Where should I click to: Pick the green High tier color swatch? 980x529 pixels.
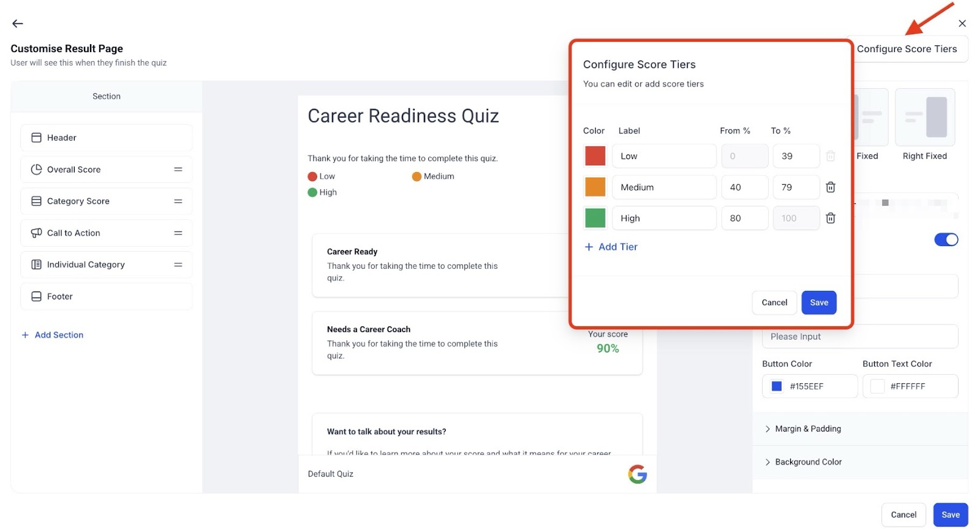[x=595, y=218]
